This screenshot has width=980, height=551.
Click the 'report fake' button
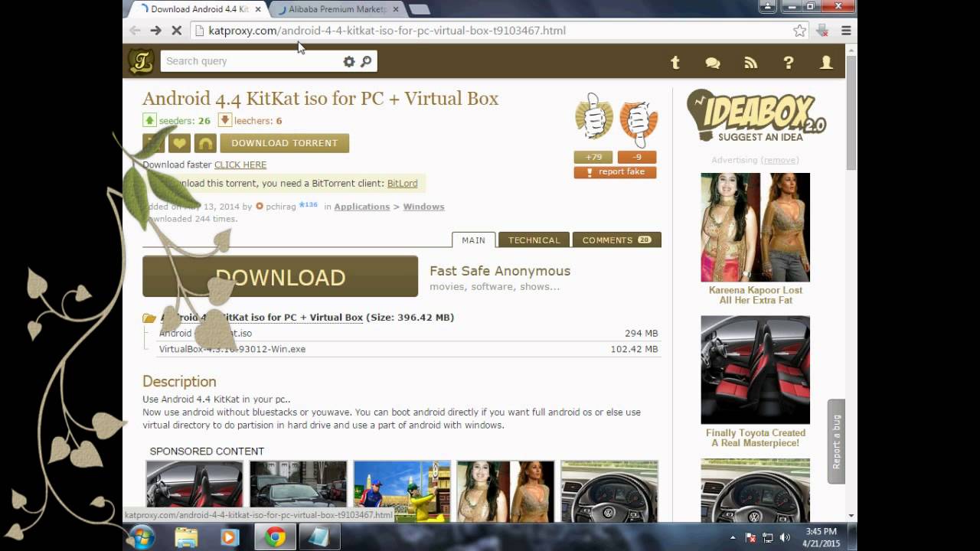coord(615,172)
